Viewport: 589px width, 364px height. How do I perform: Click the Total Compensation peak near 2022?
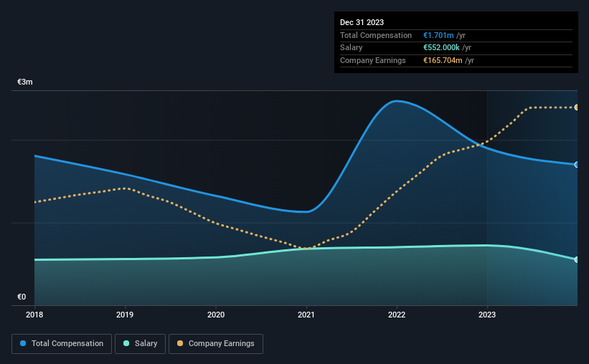pyautogui.click(x=396, y=101)
